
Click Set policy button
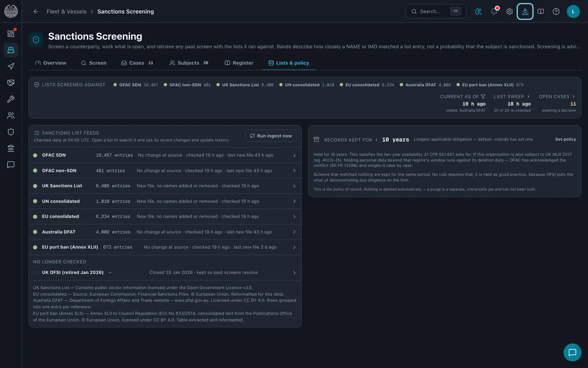(x=565, y=139)
